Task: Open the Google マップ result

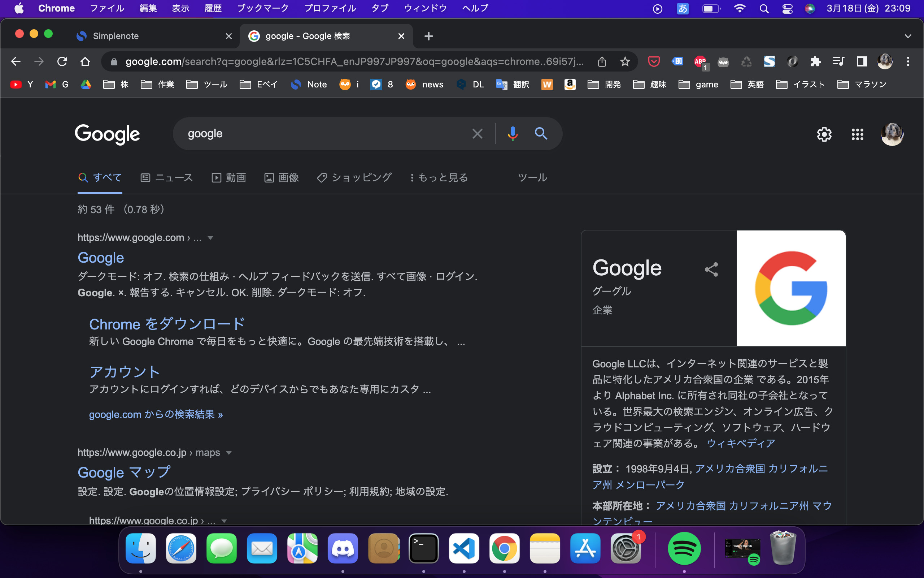Action: [x=124, y=473]
